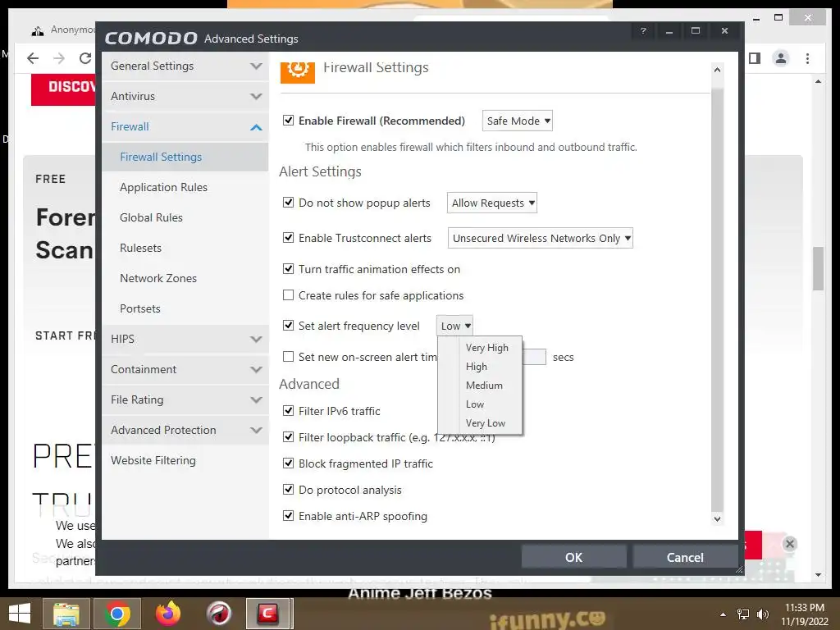
Task: Open Unsecured Wireless Networks Only dropdown
Action: click(540, 238)
